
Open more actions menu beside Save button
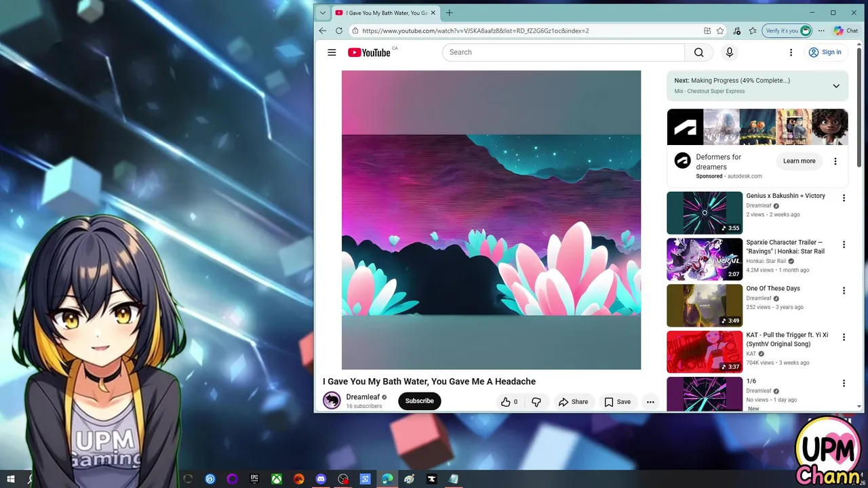click(x=650, y=402)
